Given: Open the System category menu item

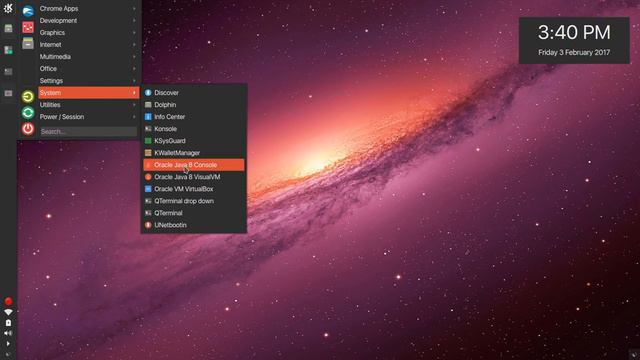Looking at the screenshot, I should [88, 93].
